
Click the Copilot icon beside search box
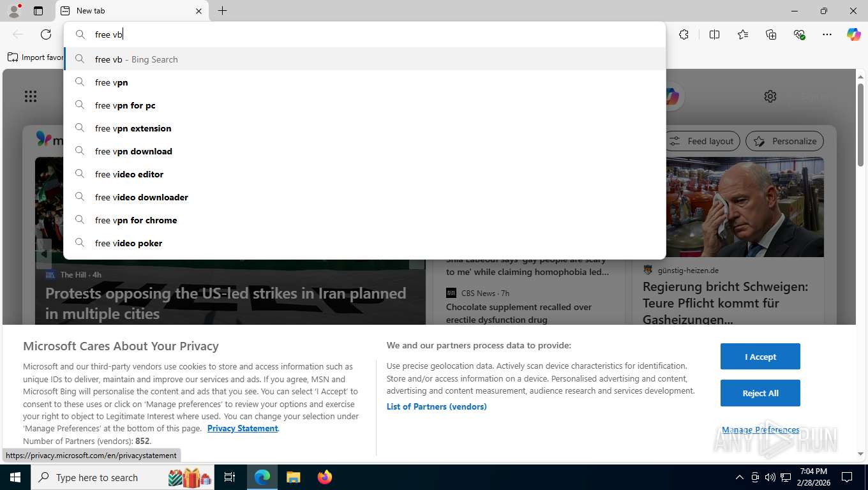point(672,96)
